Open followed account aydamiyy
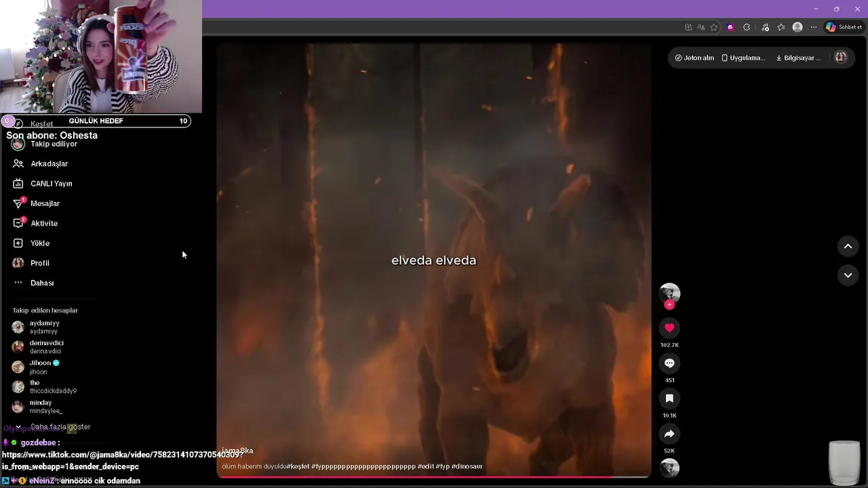 click(44, 327)
